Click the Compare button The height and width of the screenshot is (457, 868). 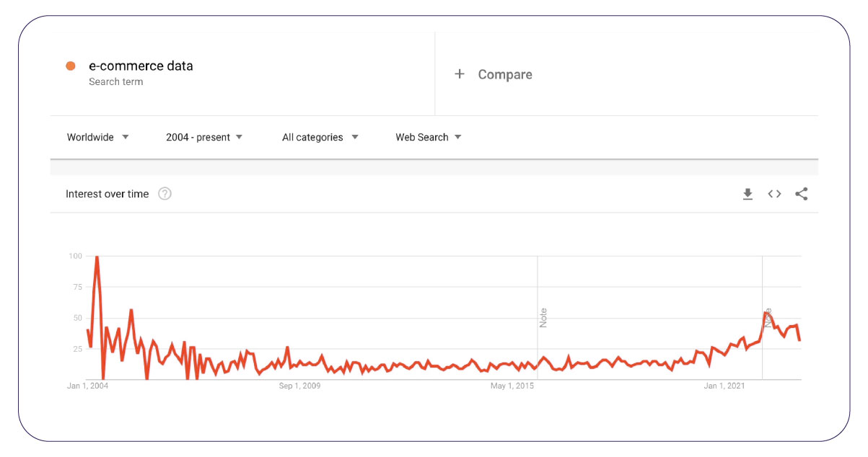click(504, 74)
